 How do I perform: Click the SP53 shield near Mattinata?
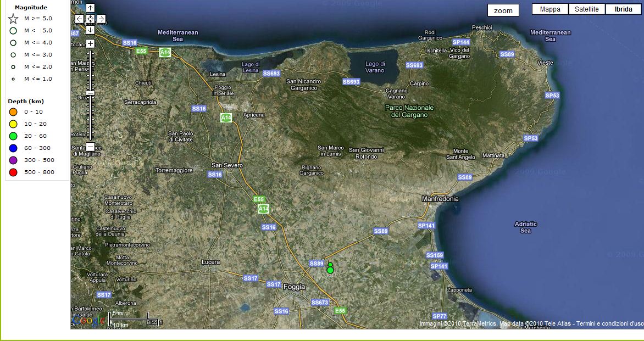(x=531, y=138)
